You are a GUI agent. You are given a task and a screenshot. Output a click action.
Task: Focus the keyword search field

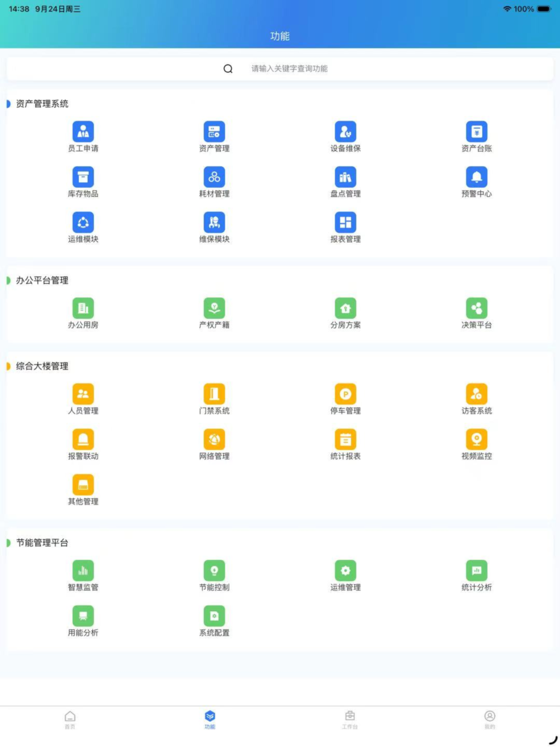(x=280, y=69)
